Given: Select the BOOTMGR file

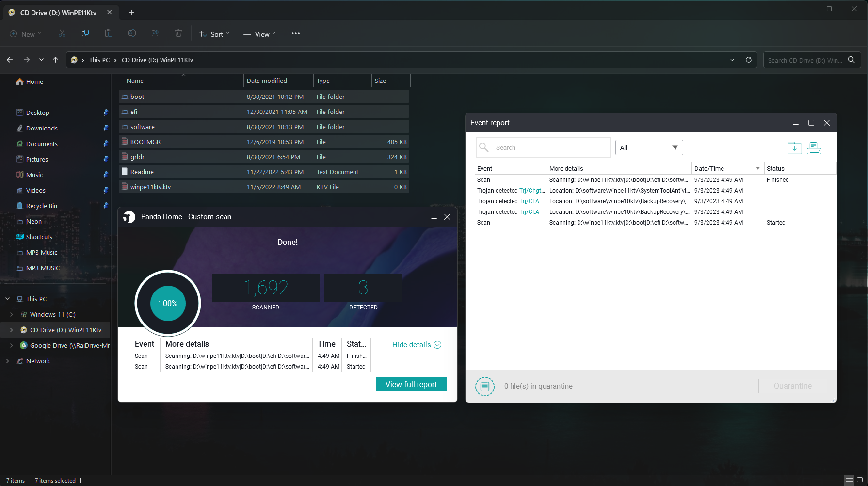Looking at the screenshot, I should (264, 142).
